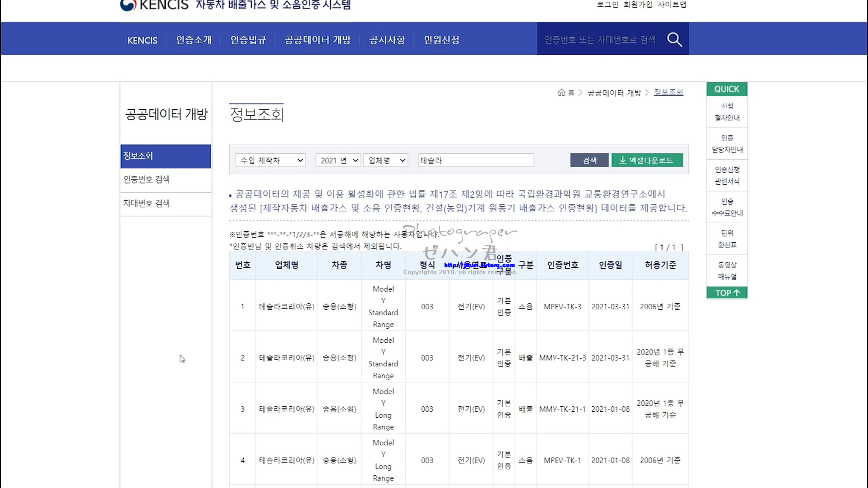The width and height of the screenshot is (868, 488).
Task: Click the top certification number search field
Action: pos(600,39)
